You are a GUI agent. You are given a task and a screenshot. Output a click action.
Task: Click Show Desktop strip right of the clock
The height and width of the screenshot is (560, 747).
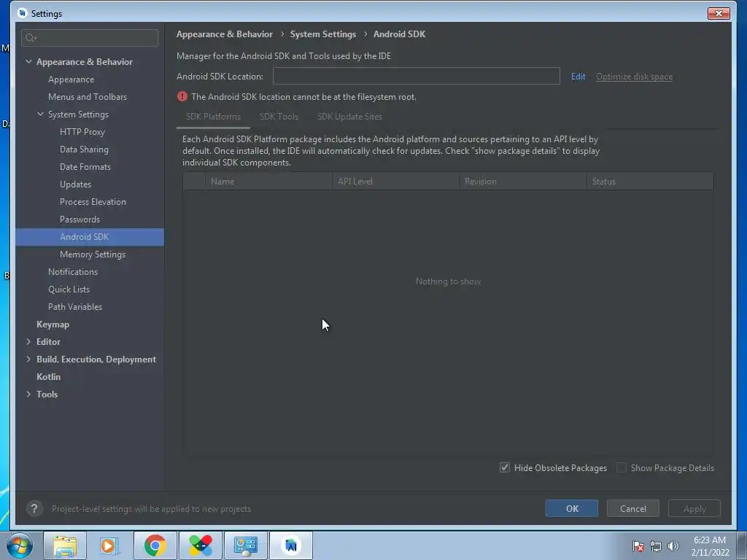pos(742,545)
